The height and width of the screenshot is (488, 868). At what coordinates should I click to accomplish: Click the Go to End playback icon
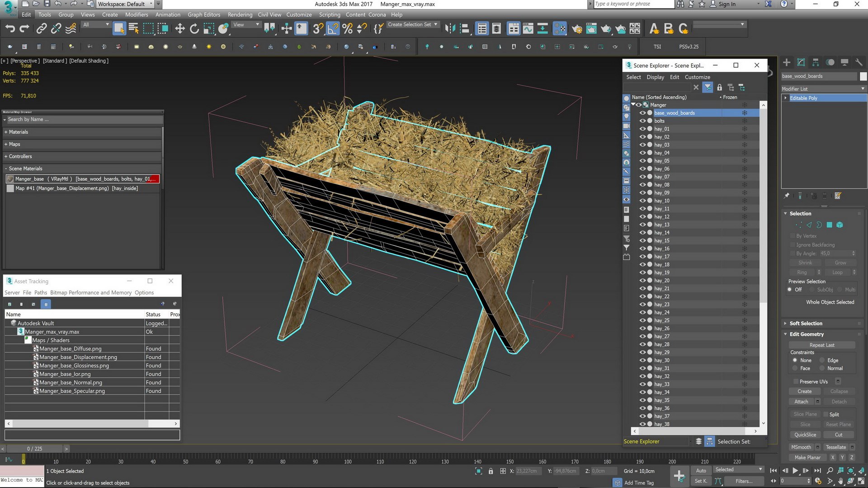click(x=817, y=470)
